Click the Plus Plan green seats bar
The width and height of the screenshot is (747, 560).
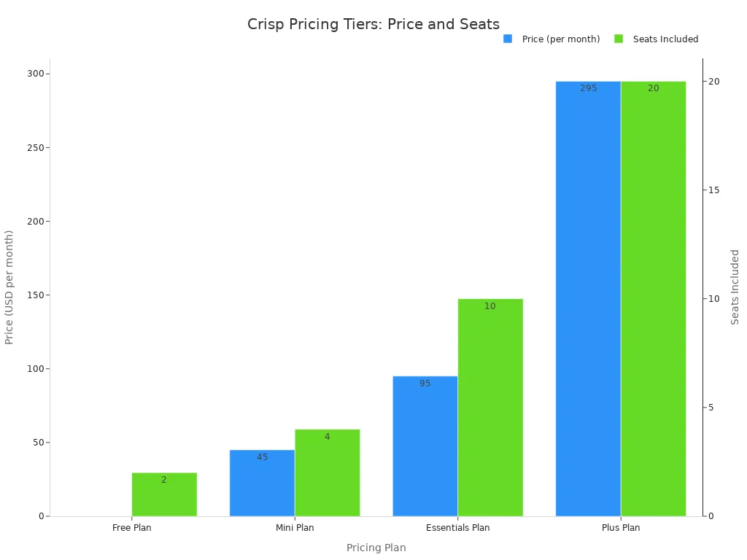tap(653, 299)
